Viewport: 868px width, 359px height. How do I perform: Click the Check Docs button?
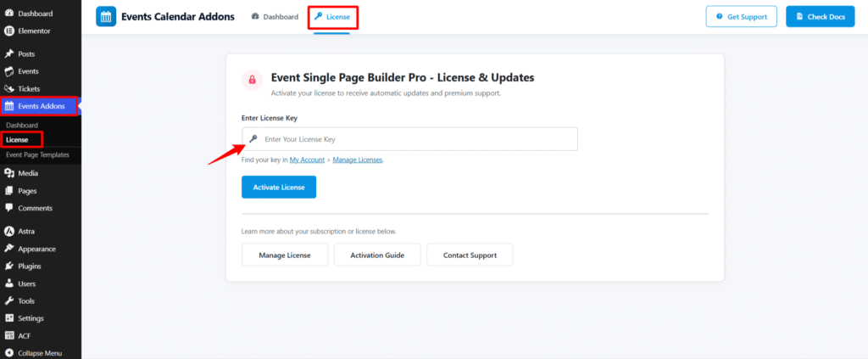coord(820,17)
